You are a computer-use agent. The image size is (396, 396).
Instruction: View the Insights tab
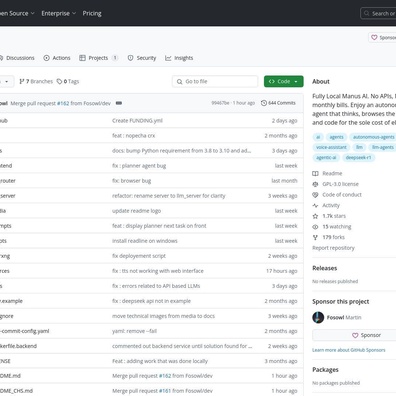tap(179, 58)
